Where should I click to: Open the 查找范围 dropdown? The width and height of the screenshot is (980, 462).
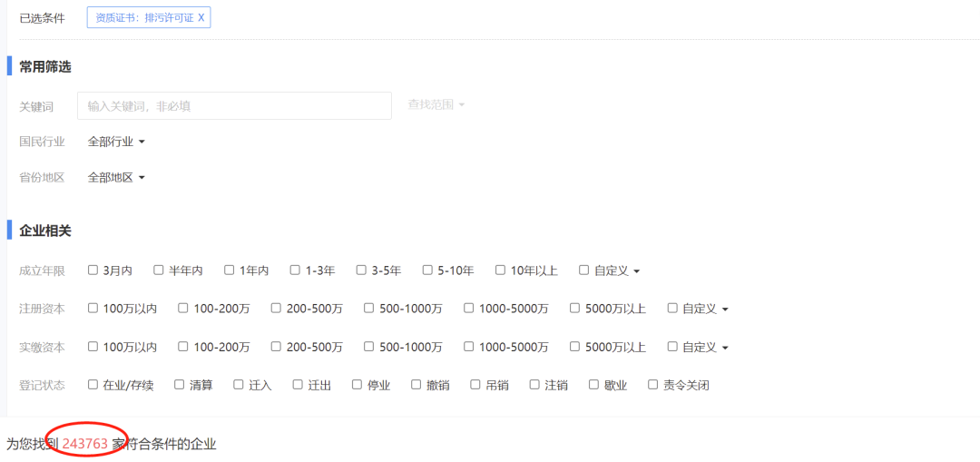click(436, 105)
